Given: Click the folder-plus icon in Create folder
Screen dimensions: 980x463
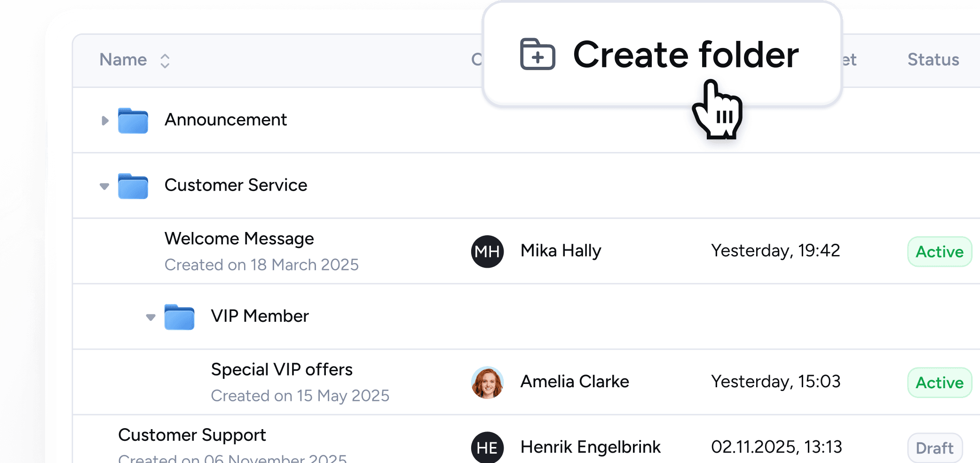Looking at the screenshot, I should 537,55.
